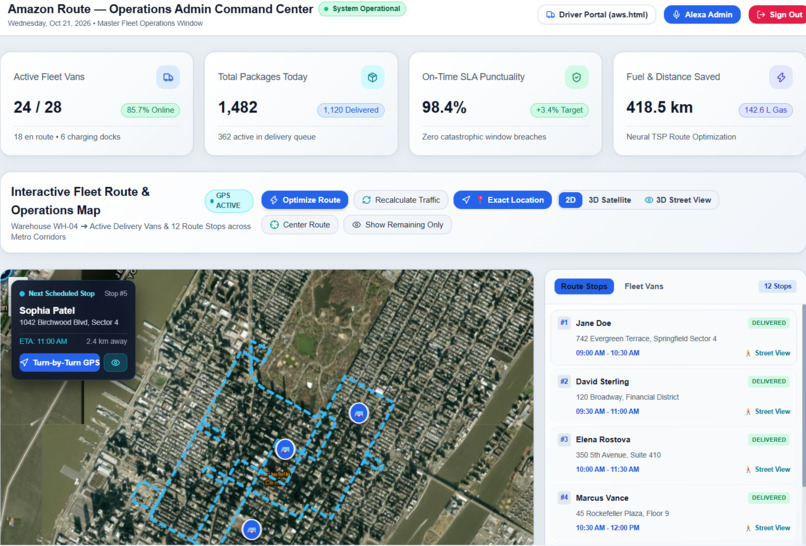Click ETA: 11:00 AM text
The width and height of the screenshot is (806, 546).
click(x=43, y=341)
